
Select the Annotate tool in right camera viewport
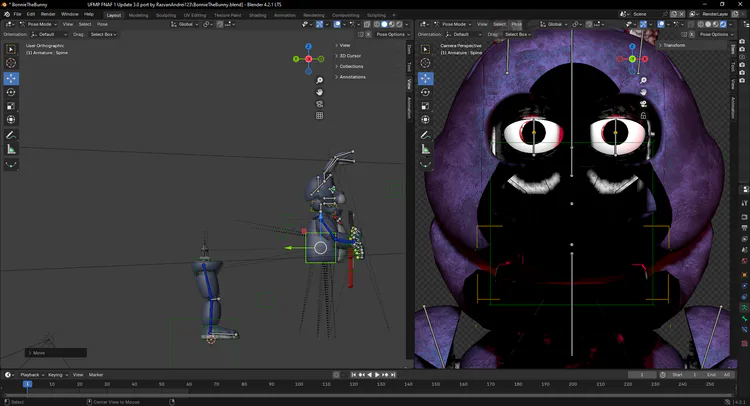pos(425,135)
